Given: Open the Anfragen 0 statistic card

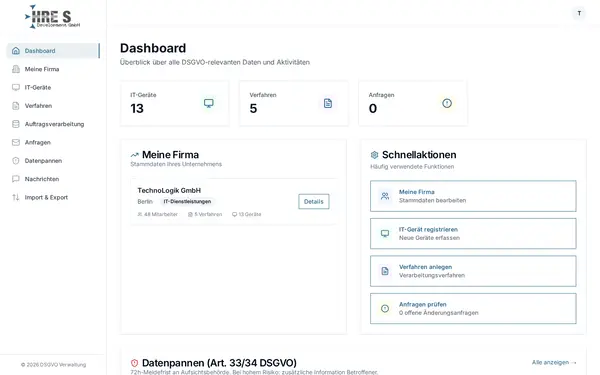Looking at the screenshot, I should [x=413, y=103].
